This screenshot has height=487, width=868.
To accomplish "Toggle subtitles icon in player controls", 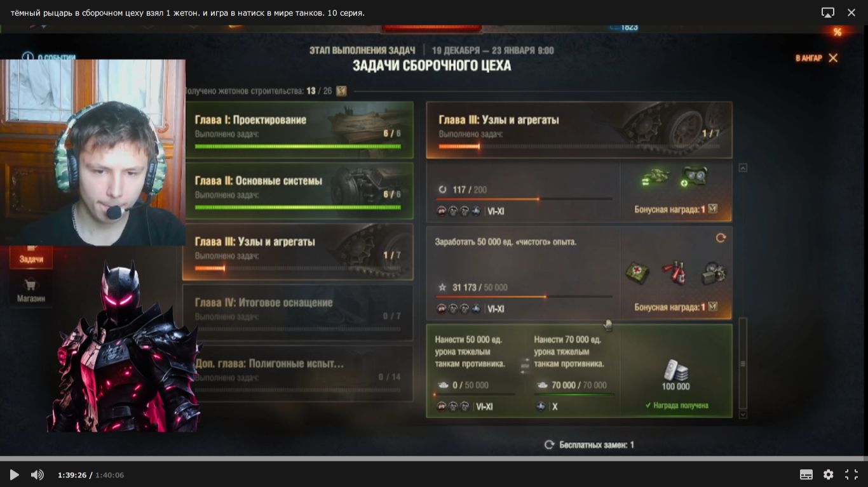I will point(806,474).
